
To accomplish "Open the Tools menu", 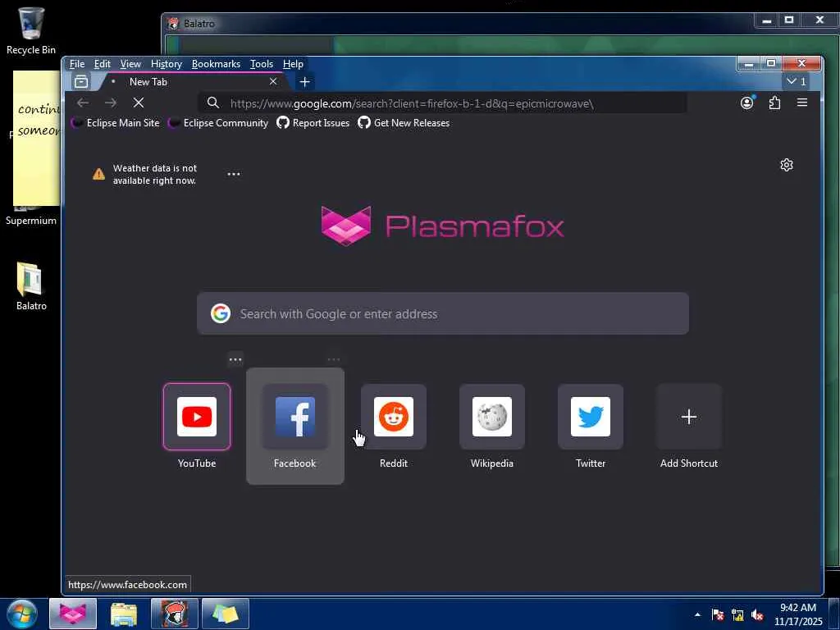I will point(262,64).
